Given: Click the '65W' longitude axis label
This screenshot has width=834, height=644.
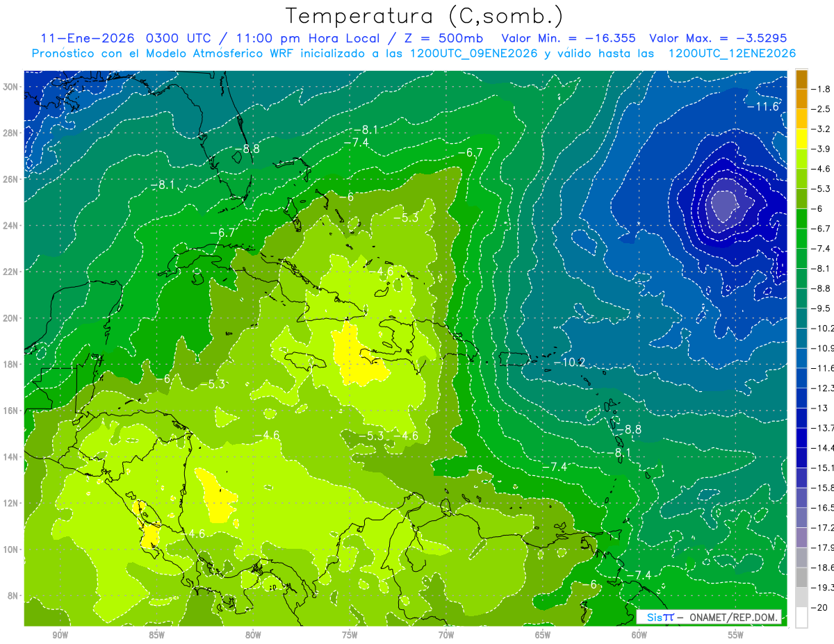Looking at the screenshot, I should [x=543, y=635].
